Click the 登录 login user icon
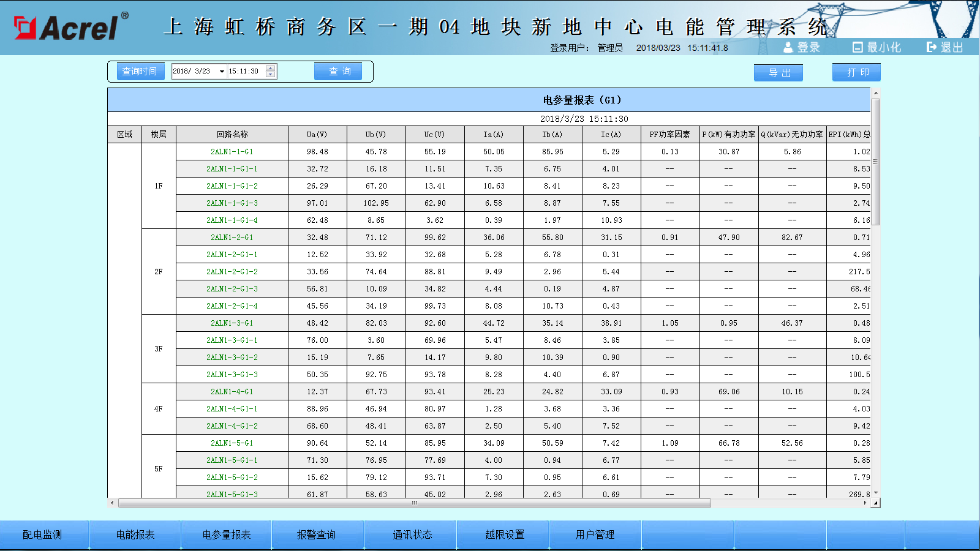Viewport: 980px width, 551px height. pyautogui.click(x=788, y=47)
